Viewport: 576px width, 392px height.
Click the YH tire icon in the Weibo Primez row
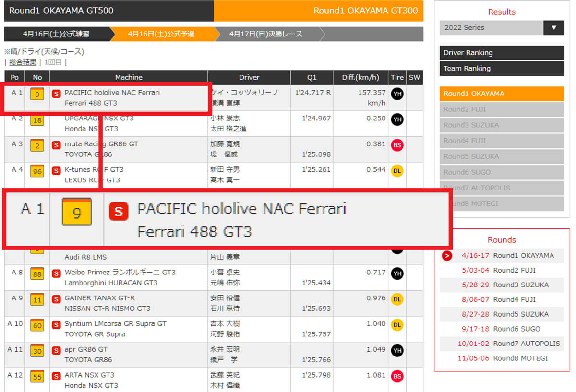pyautogui.click(x=397, y=273)
